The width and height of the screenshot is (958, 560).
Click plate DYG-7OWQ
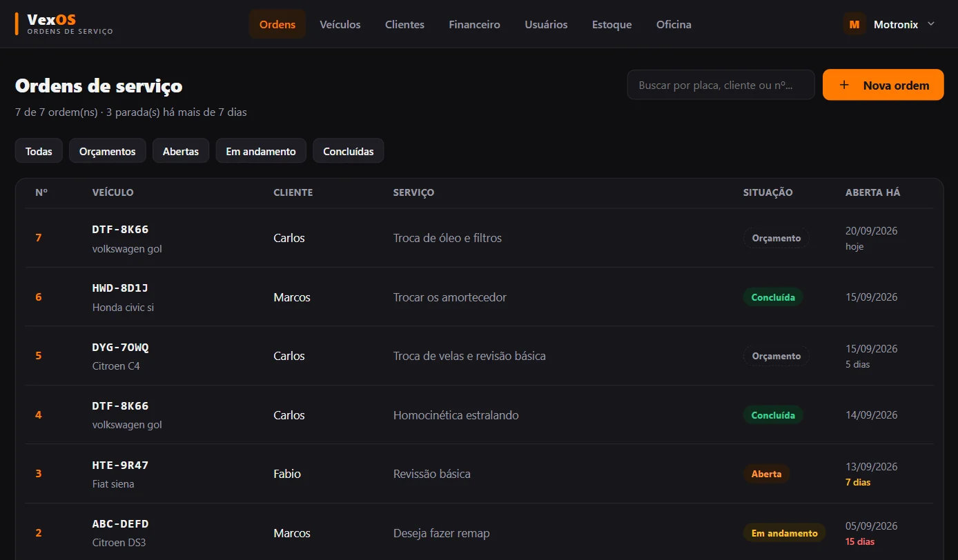(x=121, y=347)
